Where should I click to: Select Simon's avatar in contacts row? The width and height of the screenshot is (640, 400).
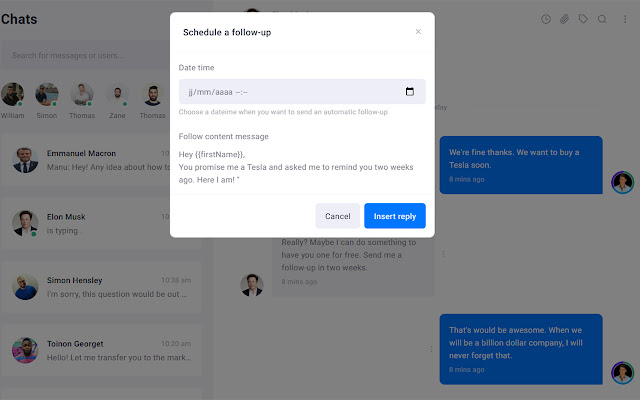coord(46,95)
